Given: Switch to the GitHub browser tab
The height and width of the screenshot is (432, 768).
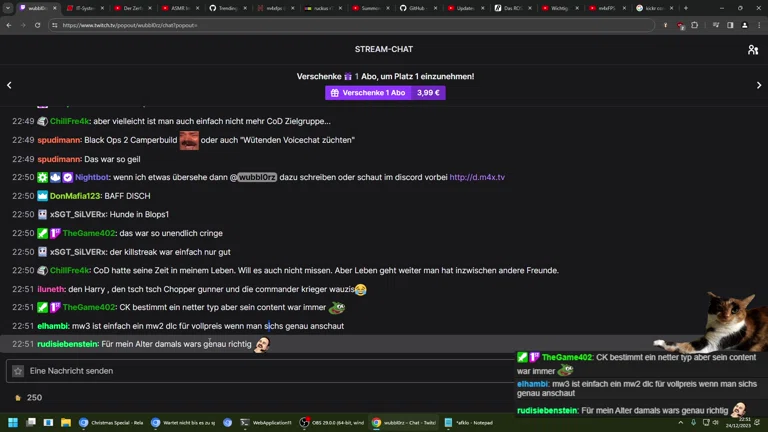Looking at the screenshot, I should [418, 8].
